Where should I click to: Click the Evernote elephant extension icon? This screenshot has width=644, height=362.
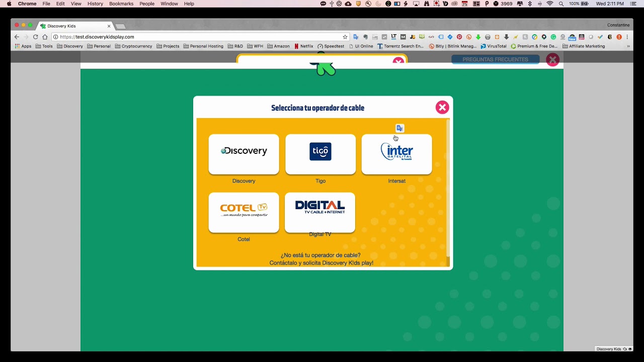pyautogui.click(x=366, y=37)
